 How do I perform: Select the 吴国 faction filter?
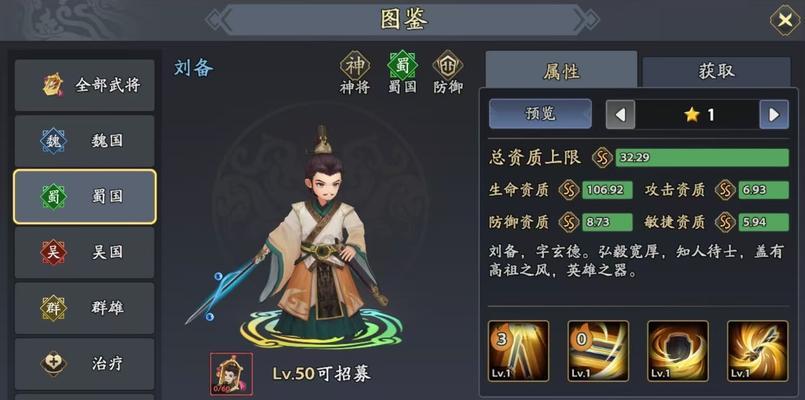pyautogui.click(x=85, y=252)
